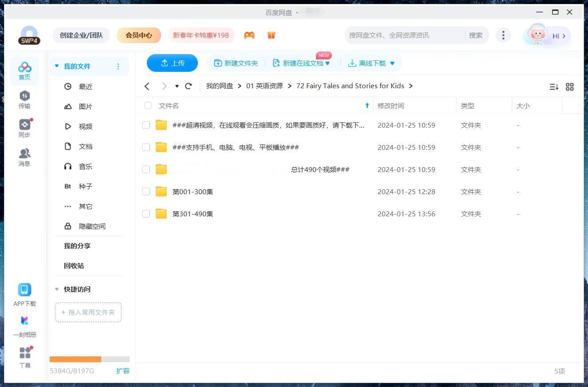Screen dimensions: 588x387
Task: Click the game controller icon
Action: 249,35
